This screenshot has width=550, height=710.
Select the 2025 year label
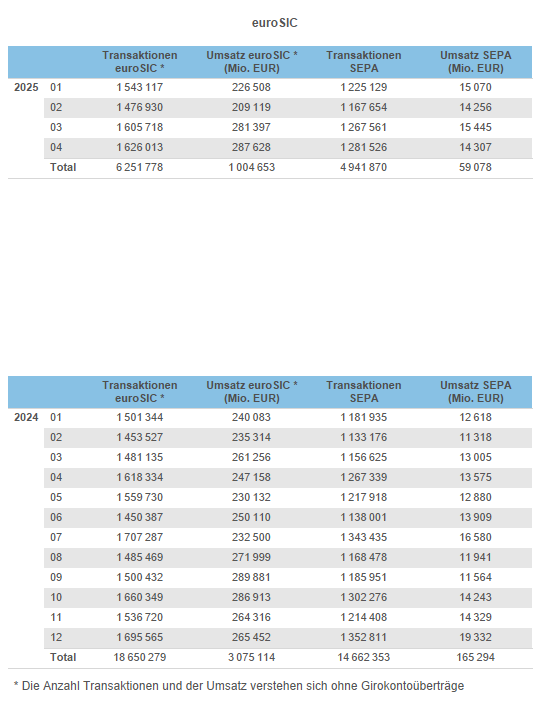pos(26,87)
